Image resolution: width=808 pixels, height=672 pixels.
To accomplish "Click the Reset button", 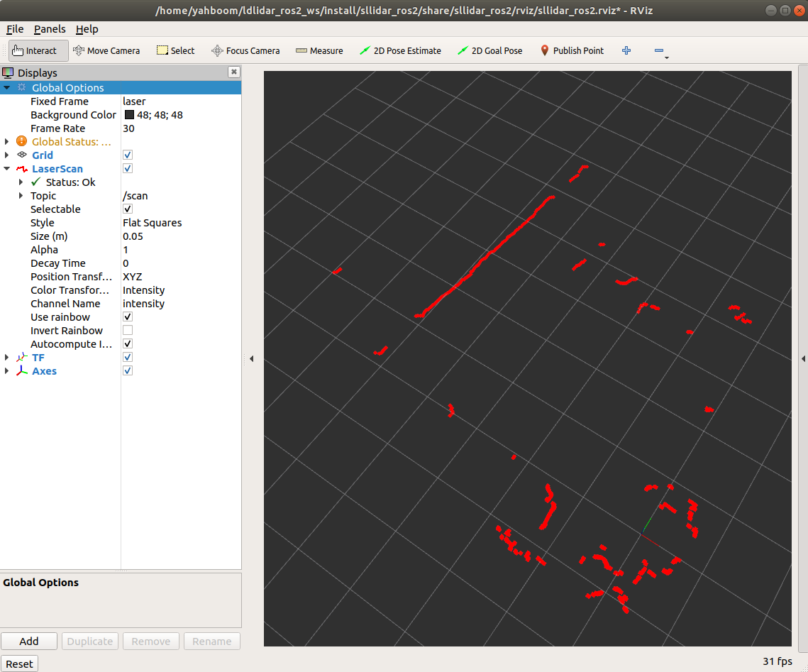I will click(19, 663).
